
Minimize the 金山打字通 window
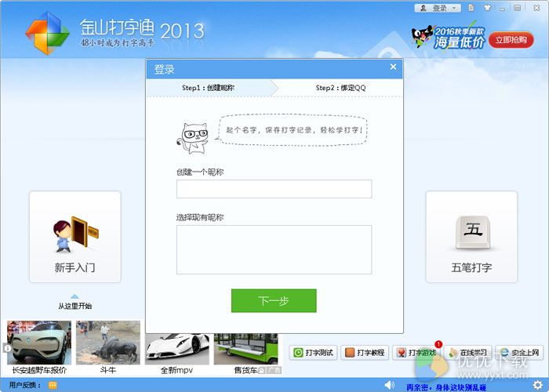click(x=503, y=8)
